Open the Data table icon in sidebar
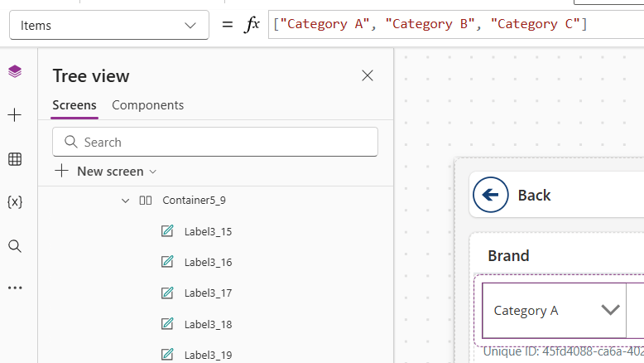The width and height of the screenshot is (644, 363). [14, 159]
